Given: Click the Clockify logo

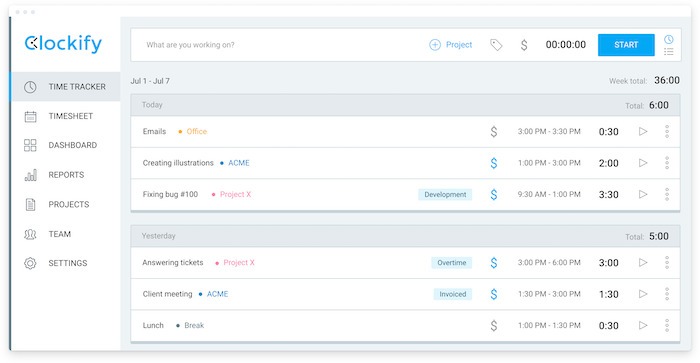Looking at the screenshot, I should pos(63,44).
